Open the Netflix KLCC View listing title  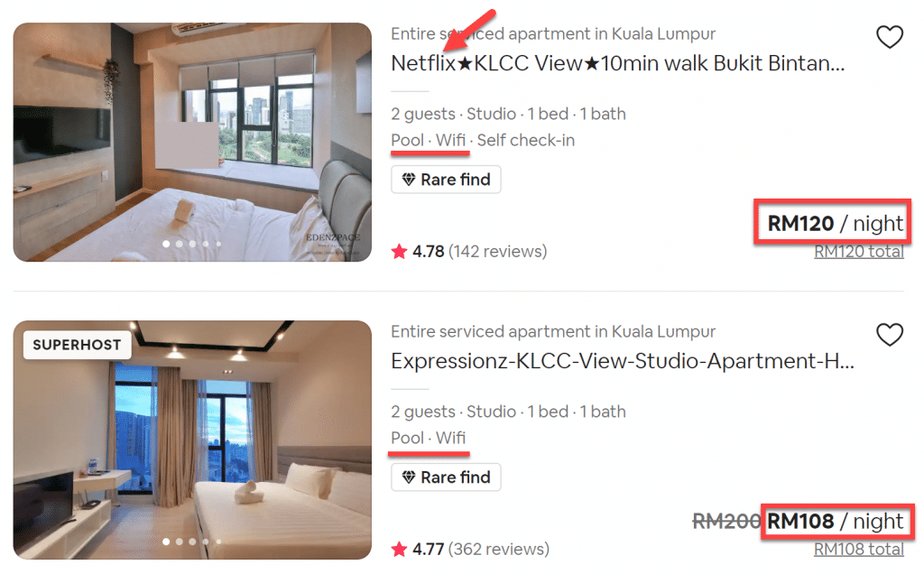[617, 63]
